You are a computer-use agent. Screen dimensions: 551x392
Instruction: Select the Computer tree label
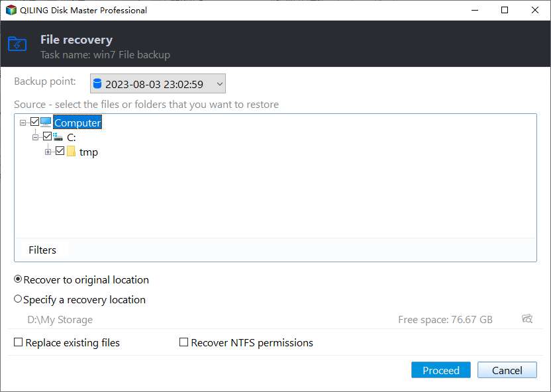tap(77, 122)
